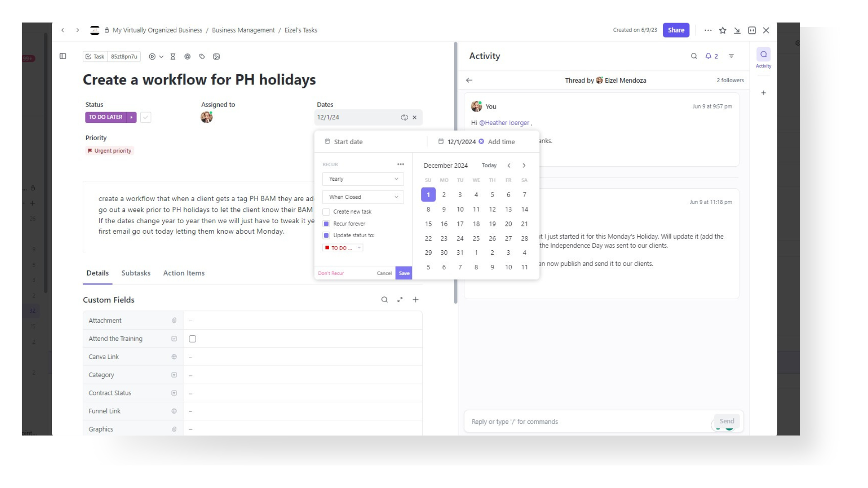Switch to the Subtasks tab

pyautogui.click(x=136, y=273)
